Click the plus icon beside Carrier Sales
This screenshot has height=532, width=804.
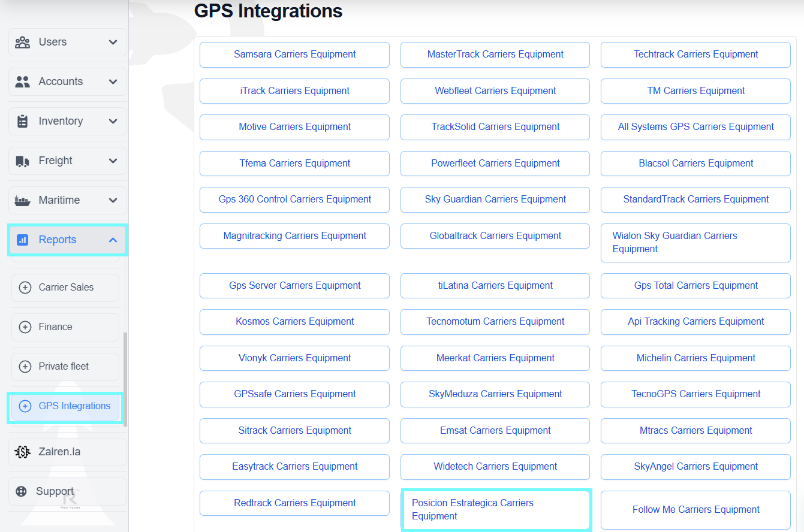pyautogui.click(x=25, y=288)
